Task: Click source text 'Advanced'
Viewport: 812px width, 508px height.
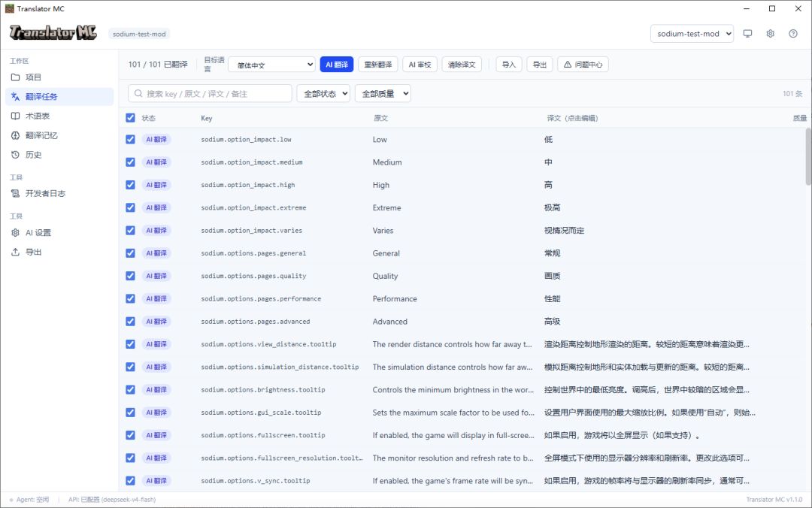Action: [390, 322]
